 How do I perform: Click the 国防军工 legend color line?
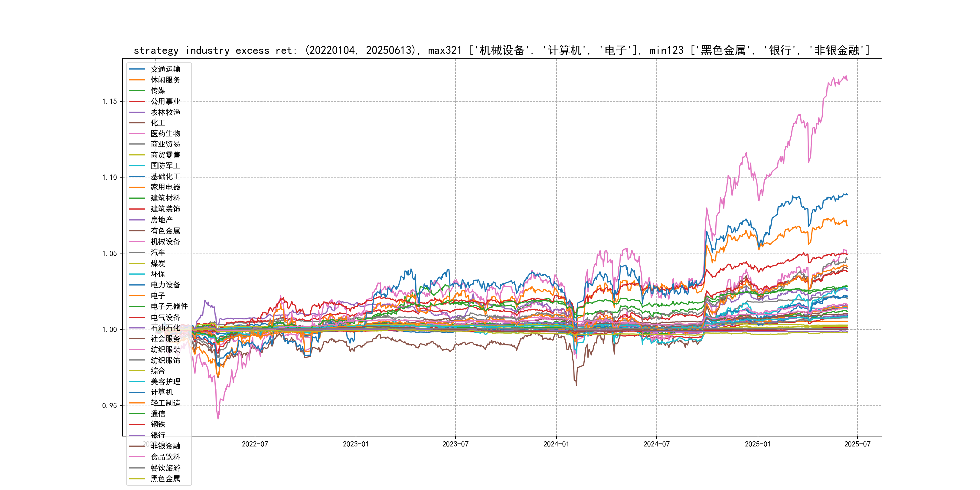pos(137,166)
